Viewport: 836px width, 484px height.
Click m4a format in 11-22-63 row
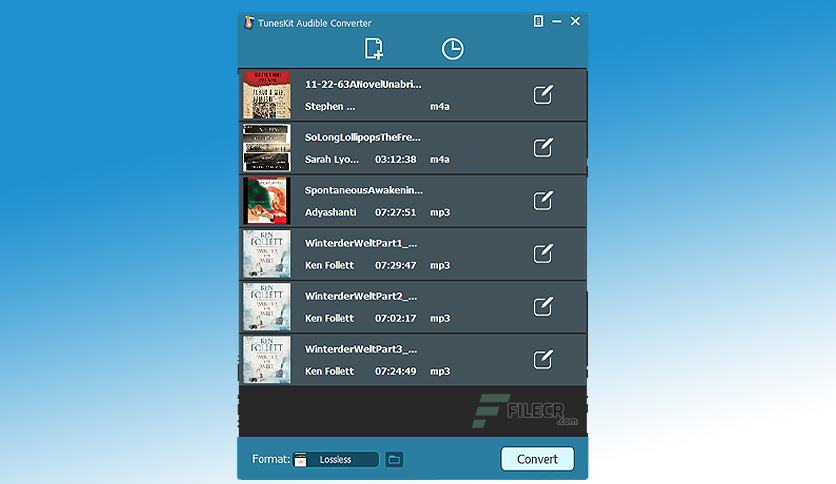440,107
